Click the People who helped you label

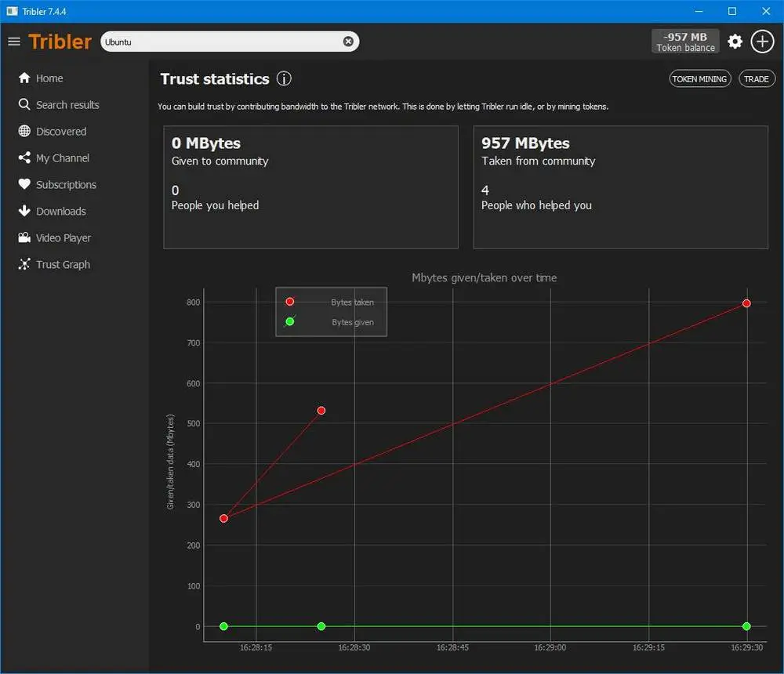point(536,205)
